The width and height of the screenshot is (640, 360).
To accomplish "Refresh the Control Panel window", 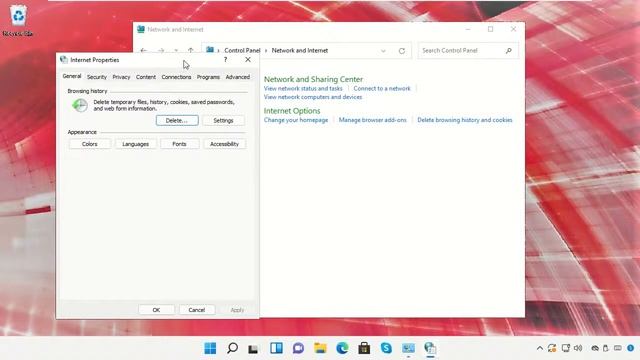I will coord(402,51).
